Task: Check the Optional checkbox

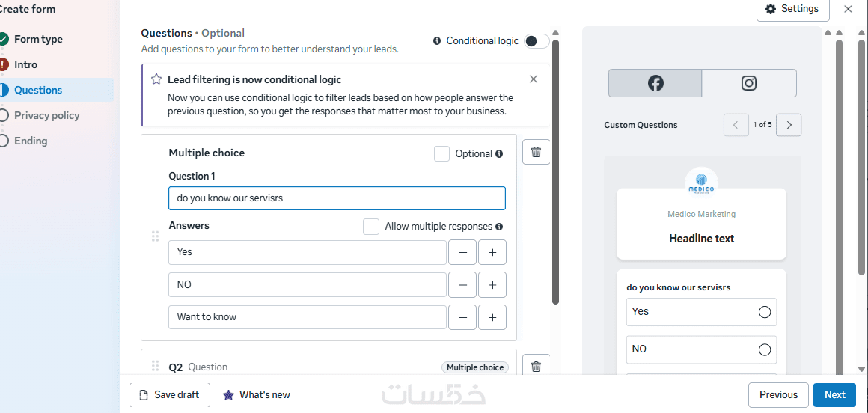Action: click(442, 153)
